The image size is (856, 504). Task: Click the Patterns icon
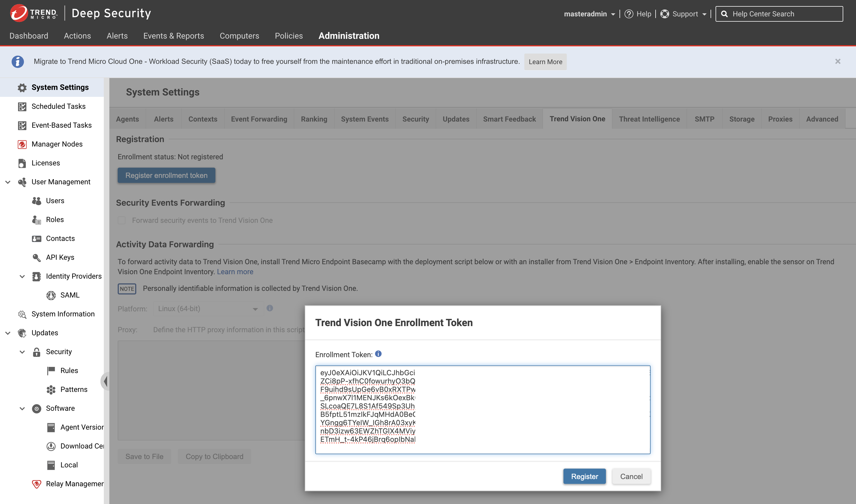click(51, 390)
